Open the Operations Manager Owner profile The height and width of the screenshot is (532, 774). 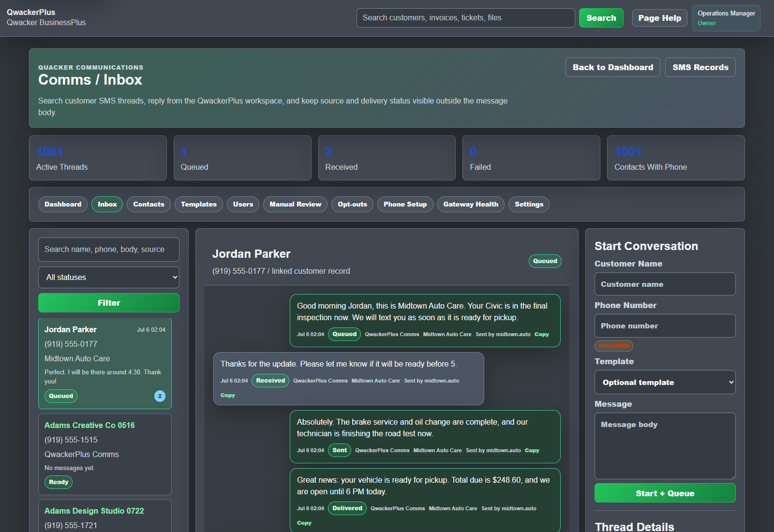pos(726,18)
